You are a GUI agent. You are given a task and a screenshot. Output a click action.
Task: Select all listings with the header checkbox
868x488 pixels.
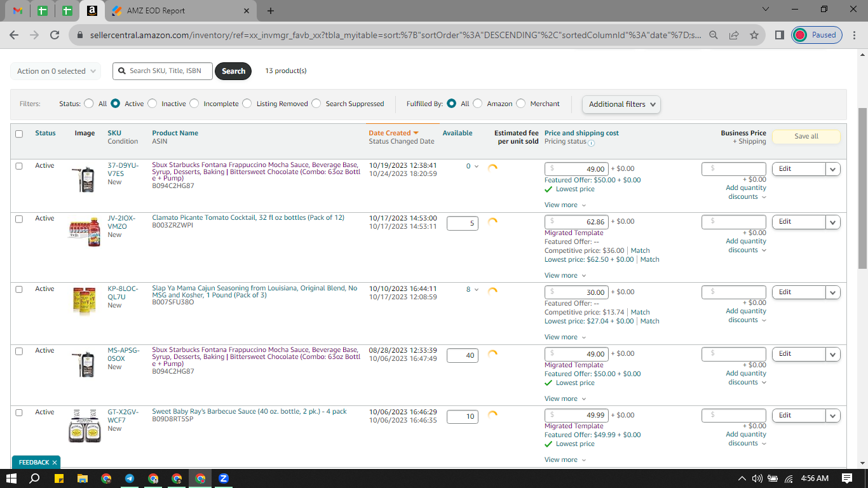coord(19,134)
